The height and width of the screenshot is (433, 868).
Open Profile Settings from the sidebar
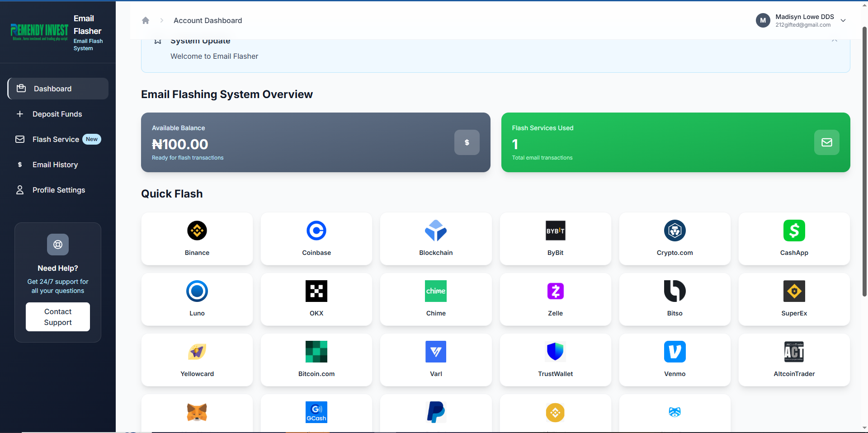(59, 190)
